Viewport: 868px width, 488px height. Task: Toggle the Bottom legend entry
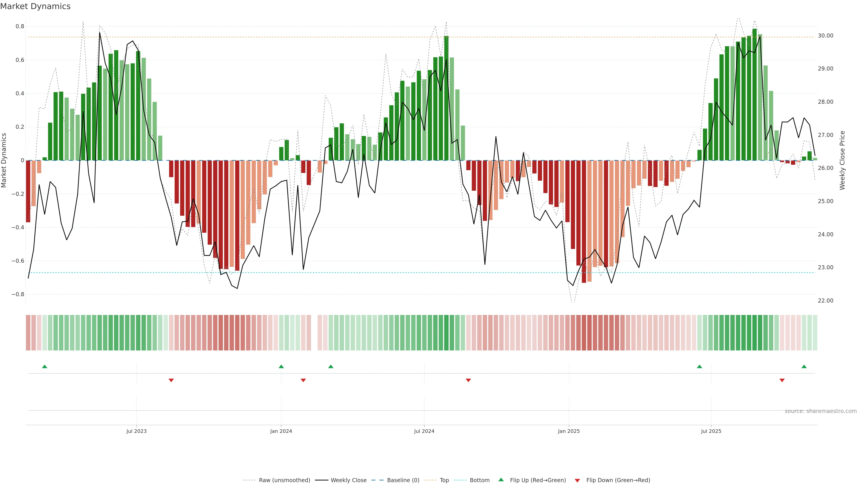479,480
